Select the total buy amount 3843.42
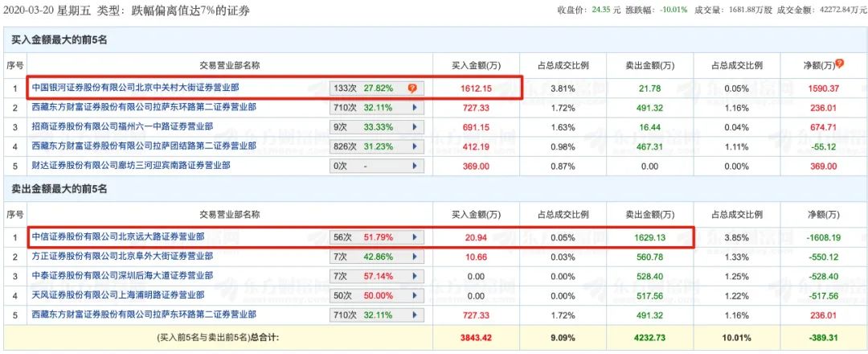Image resolution: width=868 pixels, height=354 pixels. click(x=476, y=335)
